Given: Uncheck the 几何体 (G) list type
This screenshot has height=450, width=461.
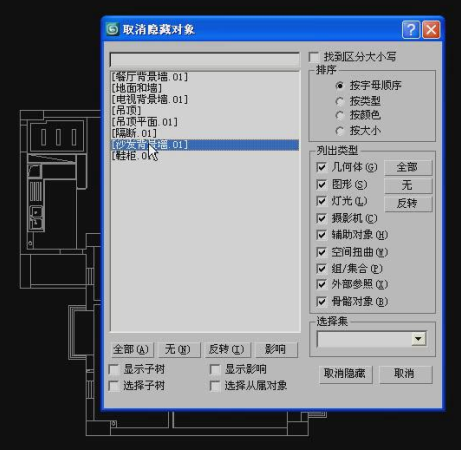Looking at the screenshot, I should click(321, 167).
